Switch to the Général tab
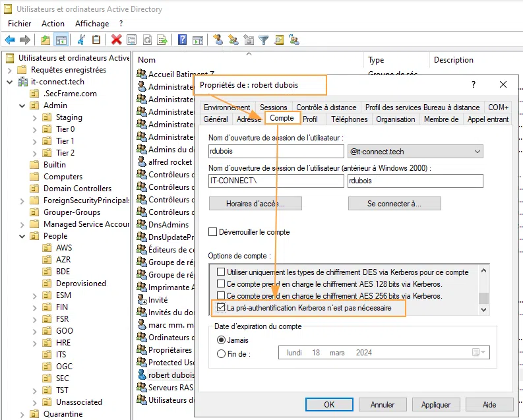Screen dimensions: 523x420 click(216, 119)
